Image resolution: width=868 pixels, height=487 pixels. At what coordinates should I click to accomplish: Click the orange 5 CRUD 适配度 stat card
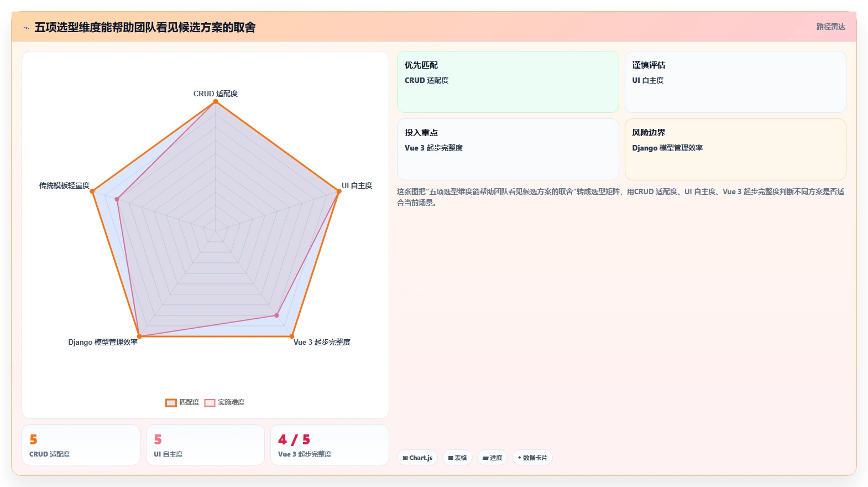81,445
